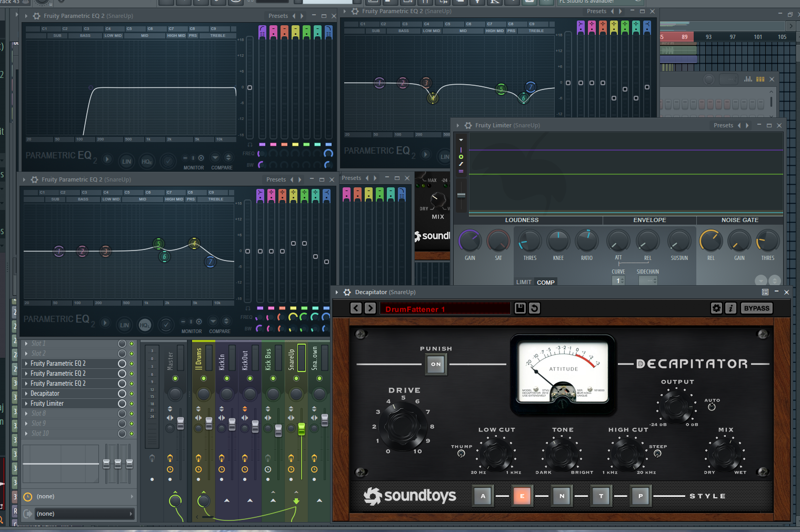The image size is (800, 532).
Task: Click the KickIn route-to-track up arrow
Action: [x=227, y=500]
